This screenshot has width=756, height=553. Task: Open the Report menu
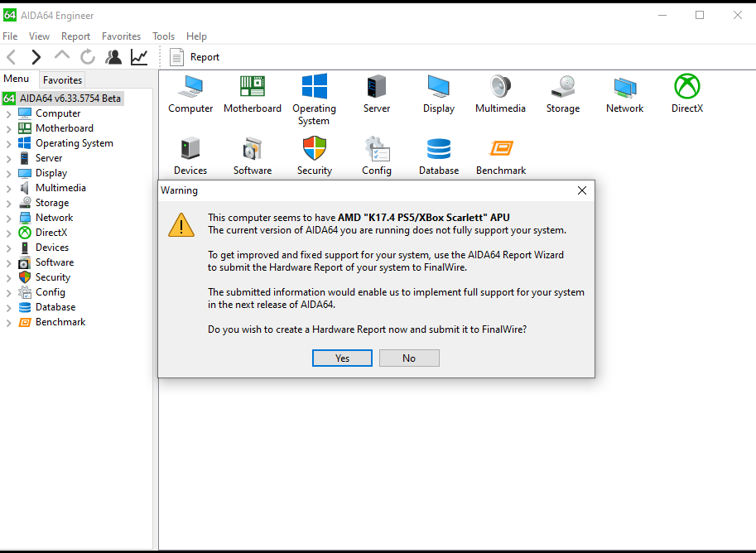click(75, 36)
